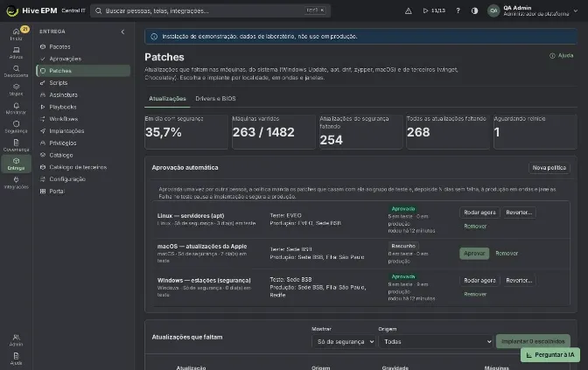Open the page Ajuda help link
Screen dimensions: 588x370
pos(562,55)
